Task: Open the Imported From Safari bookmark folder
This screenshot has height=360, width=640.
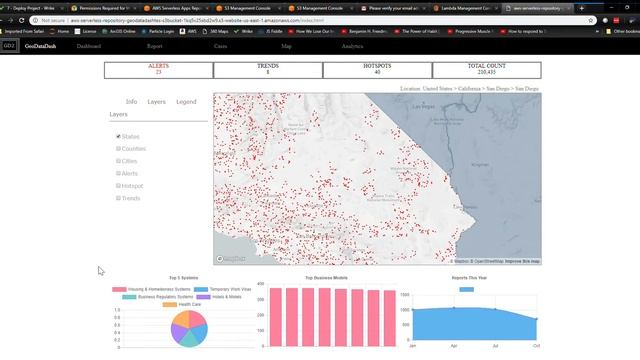Action: coord(21,31)
